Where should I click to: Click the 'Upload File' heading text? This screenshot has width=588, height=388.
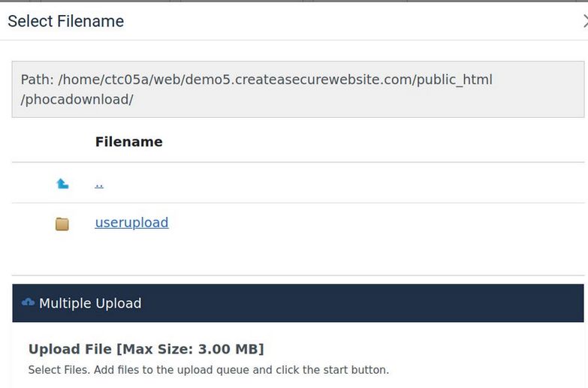point(69,349)
